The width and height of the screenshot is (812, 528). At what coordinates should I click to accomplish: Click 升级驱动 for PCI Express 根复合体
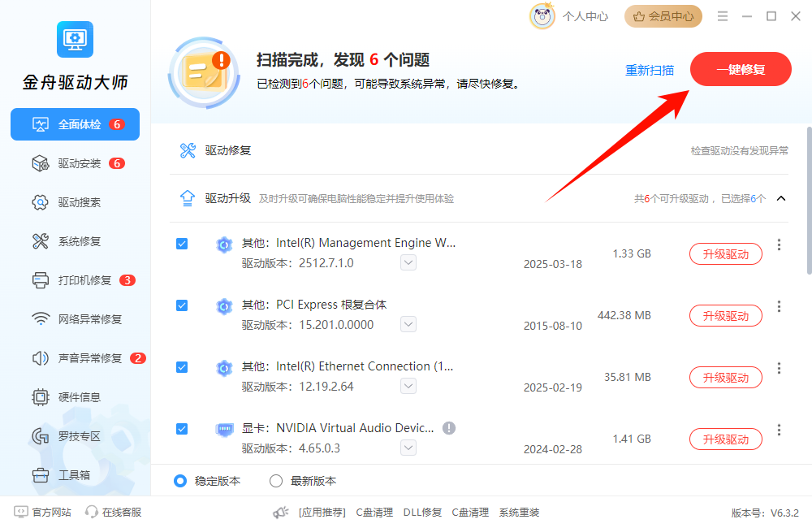click(725, 315)
